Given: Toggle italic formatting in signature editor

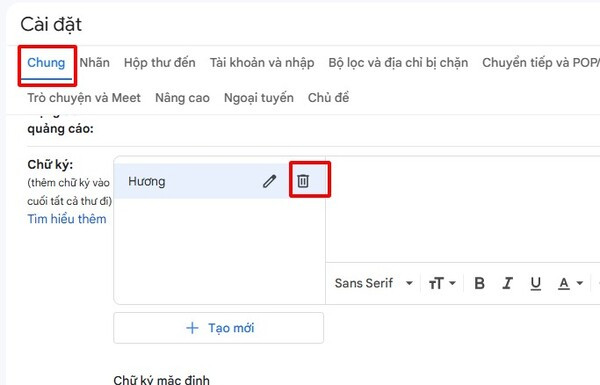Looking at the screenshot, I should tap(507, 283).
